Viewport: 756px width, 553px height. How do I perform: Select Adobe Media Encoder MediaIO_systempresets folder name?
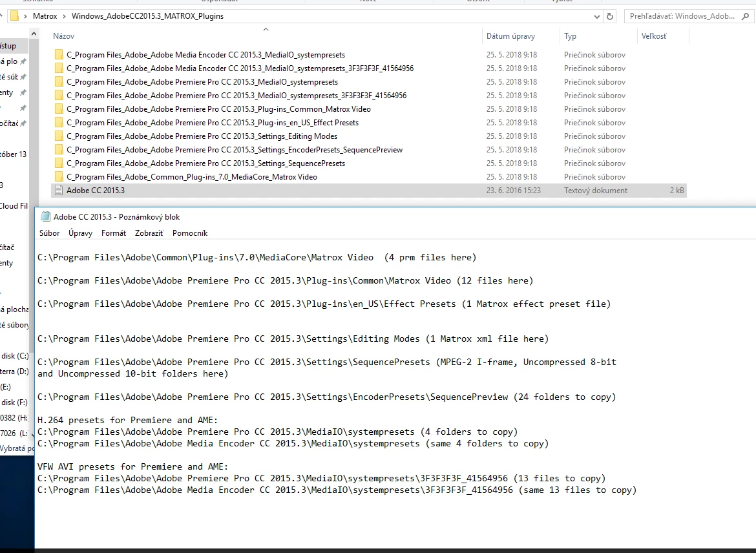click(x=206, y=54)
